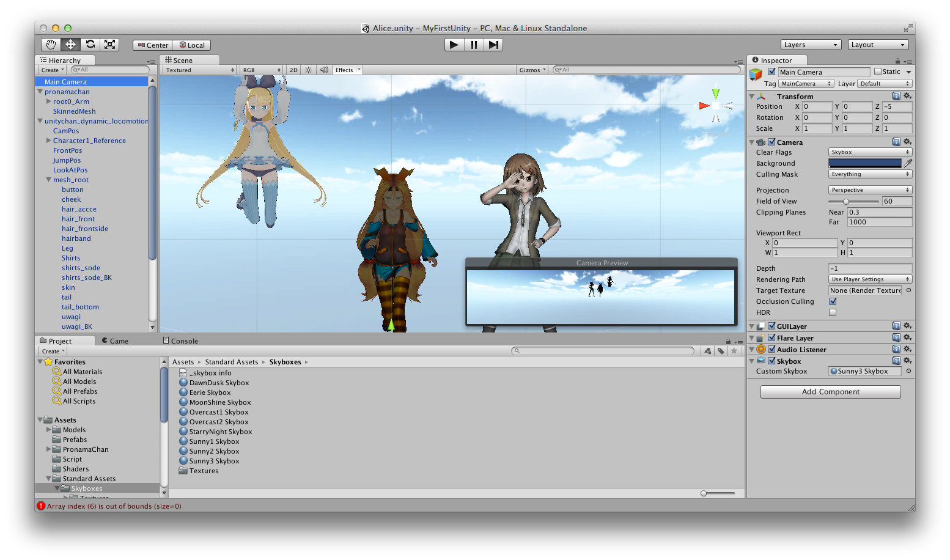Screen dimensions: 950x560
Task: Open the RGB render mode dropdown
Action: 261,70
